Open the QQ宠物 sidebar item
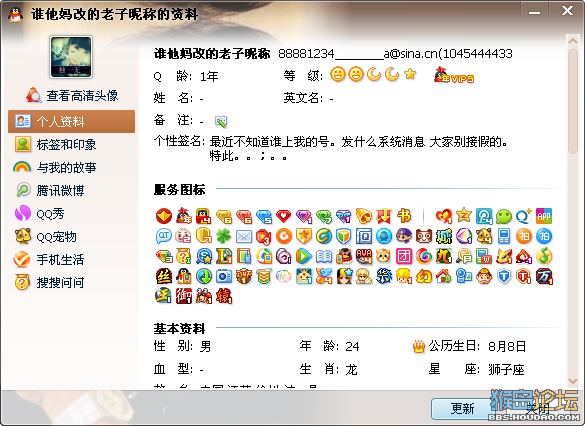Viewport: 585px width, 426px height. [46, 237]
